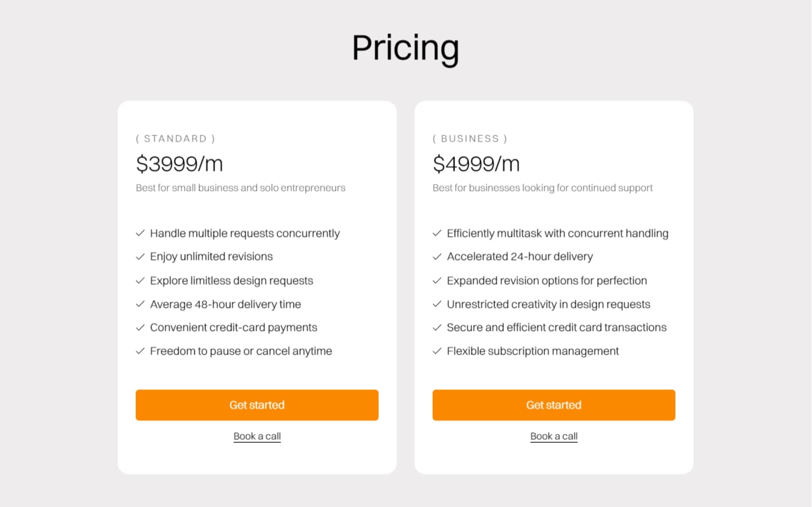Viewport: 812px width, 507px height.
Task: Click the checkmark beside Handle multiple requests concurrently
Action: click(x=140, y=233)
